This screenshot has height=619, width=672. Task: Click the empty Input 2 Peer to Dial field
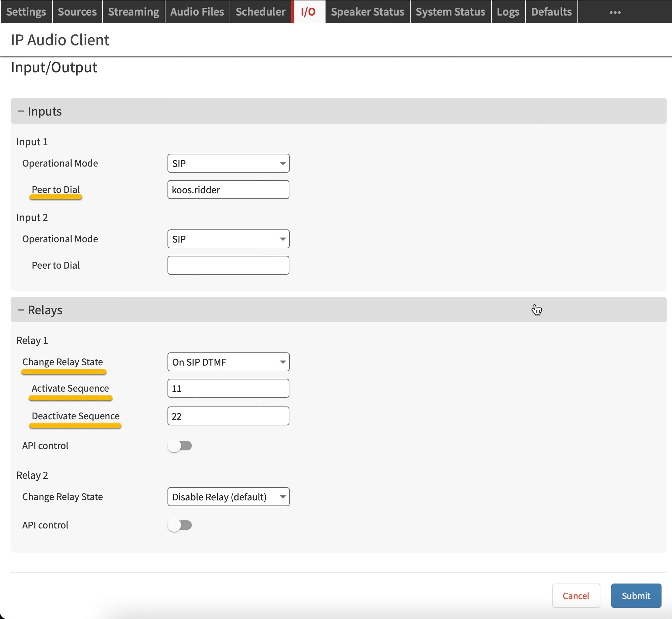228,265
